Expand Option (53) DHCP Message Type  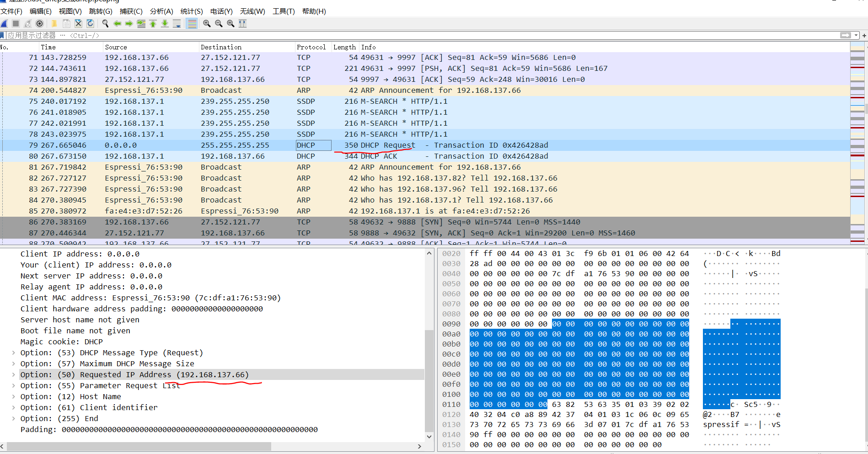click(x=14, y=353)
